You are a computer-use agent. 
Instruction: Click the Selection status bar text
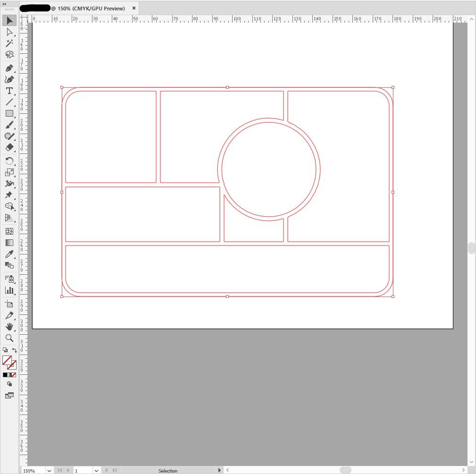[x=168, y=471]
